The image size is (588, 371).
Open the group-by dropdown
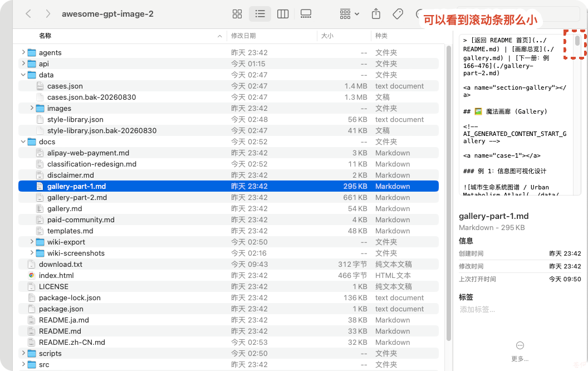click(x=350, y=14)
